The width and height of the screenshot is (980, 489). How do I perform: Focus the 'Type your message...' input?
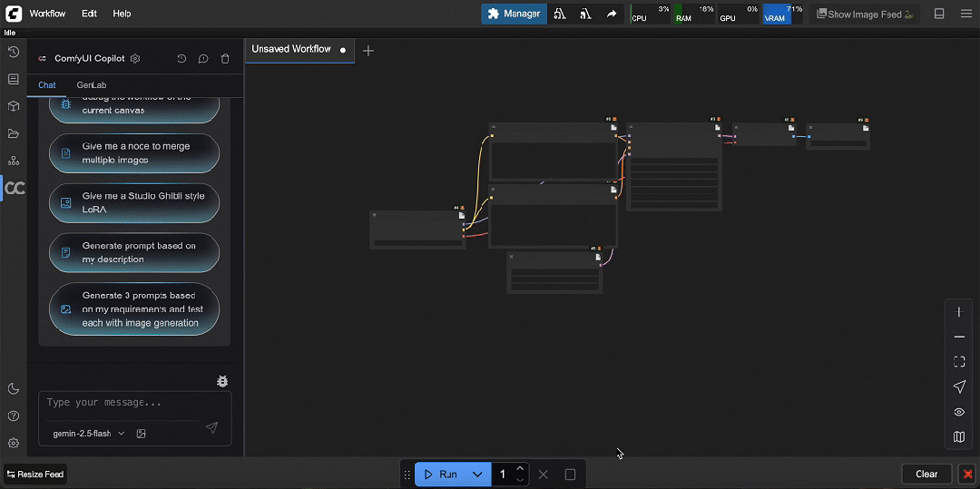(134, 403)
